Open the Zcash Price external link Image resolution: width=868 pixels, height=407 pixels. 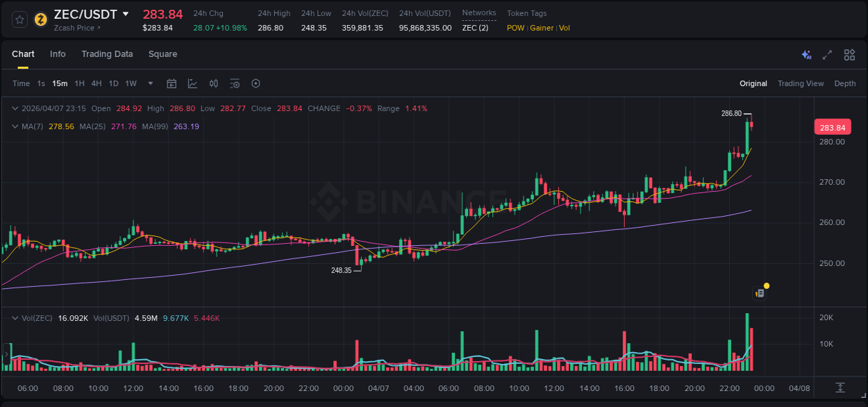[x=75, y=28]
